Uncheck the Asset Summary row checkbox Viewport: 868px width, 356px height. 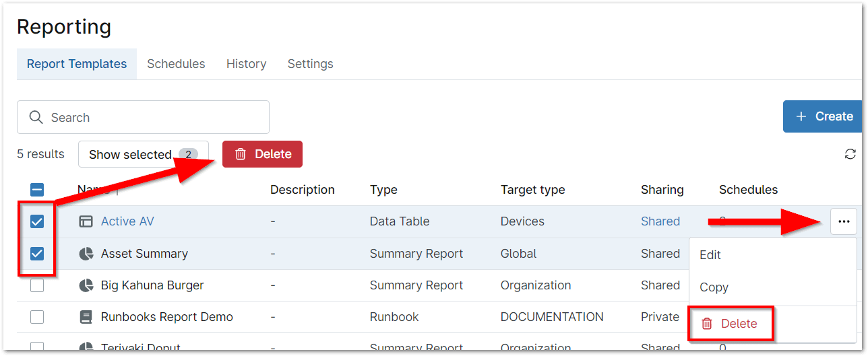click(x=37, y=254)
